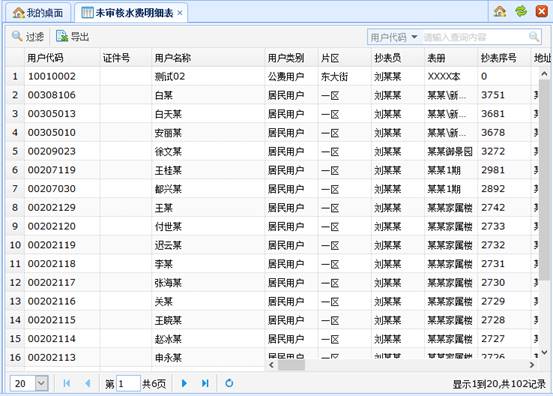The width and height of the screenshot is (553, 396).
Task: Sort by the 抄表序号 column header
Action: (504, 57)
